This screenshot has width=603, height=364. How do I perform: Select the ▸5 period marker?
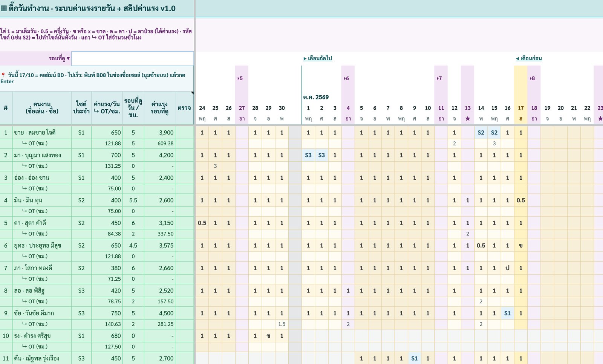pyautogui.click(x=240, y=78)
